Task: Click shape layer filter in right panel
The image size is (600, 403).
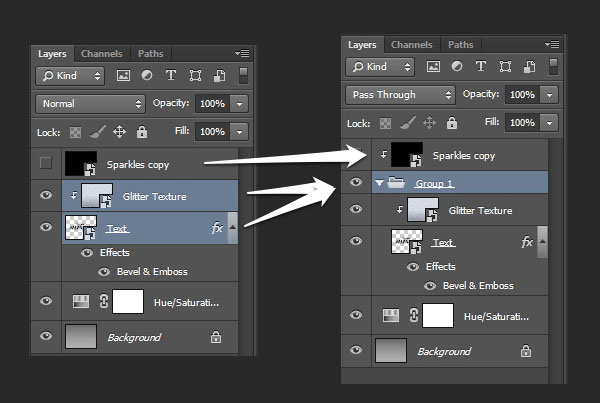Action: tap(505, 66)
